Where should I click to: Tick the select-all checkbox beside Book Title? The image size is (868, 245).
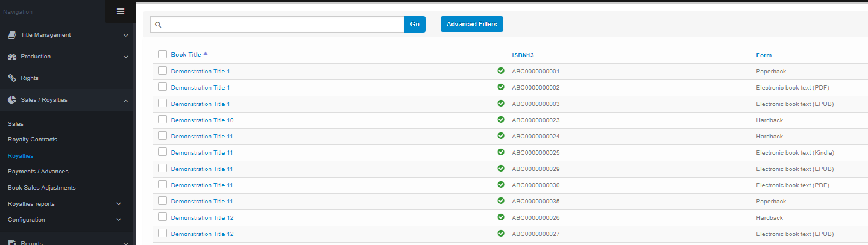click(x=162, y=54)
